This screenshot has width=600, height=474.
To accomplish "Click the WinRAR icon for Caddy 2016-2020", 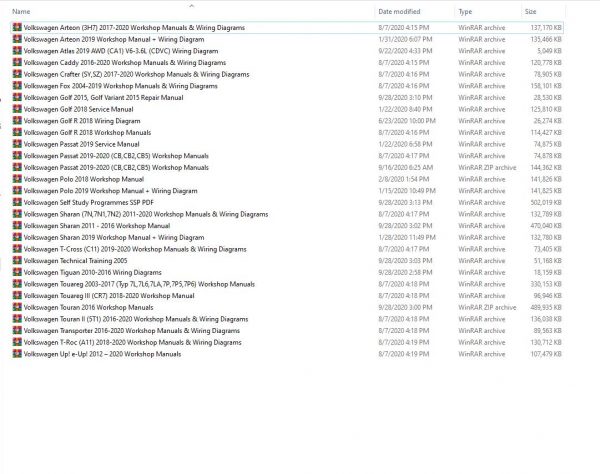I will click(x=17, y=62).
